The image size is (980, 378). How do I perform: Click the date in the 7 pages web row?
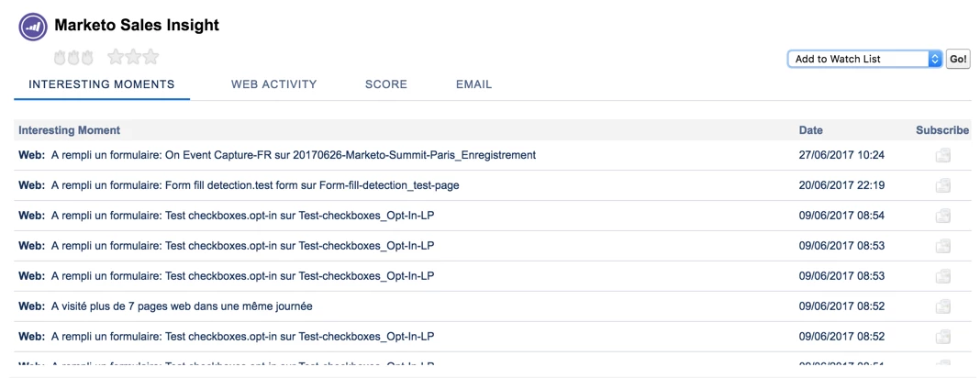point(841,306)
